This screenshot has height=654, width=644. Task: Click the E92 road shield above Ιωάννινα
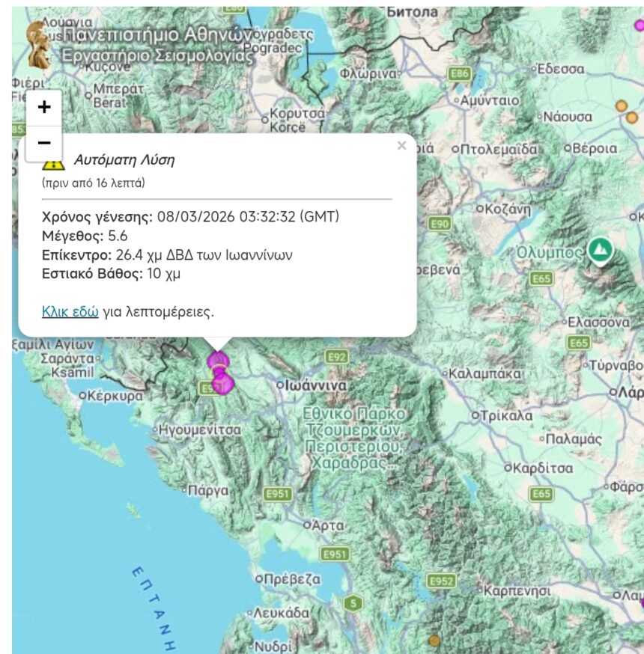(338, 356)
